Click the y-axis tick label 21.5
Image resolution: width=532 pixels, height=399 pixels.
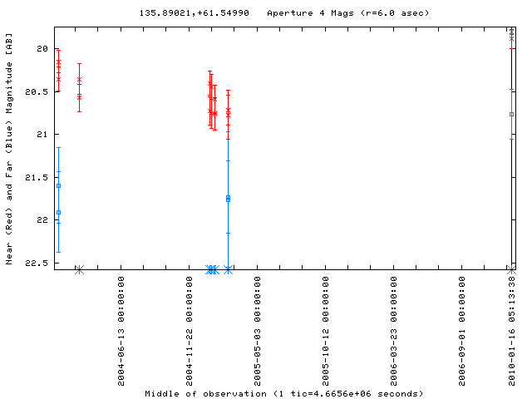point(37,177)
